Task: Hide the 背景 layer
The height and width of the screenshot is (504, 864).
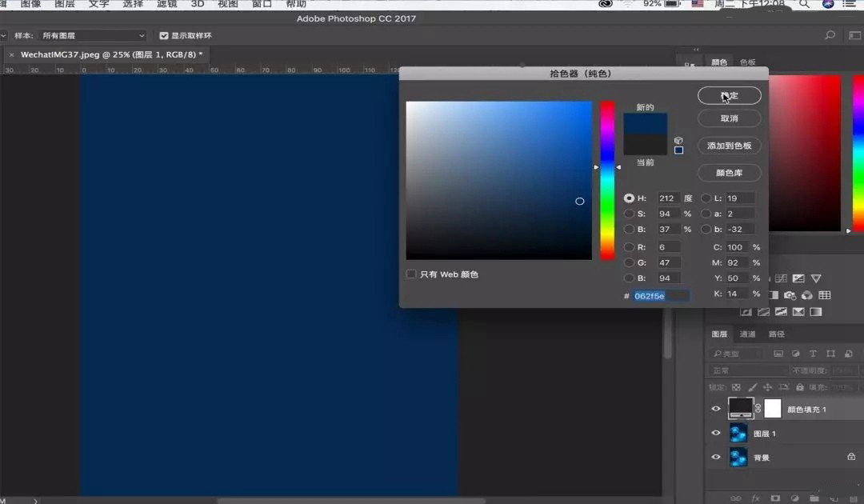Action: [716, 457]
